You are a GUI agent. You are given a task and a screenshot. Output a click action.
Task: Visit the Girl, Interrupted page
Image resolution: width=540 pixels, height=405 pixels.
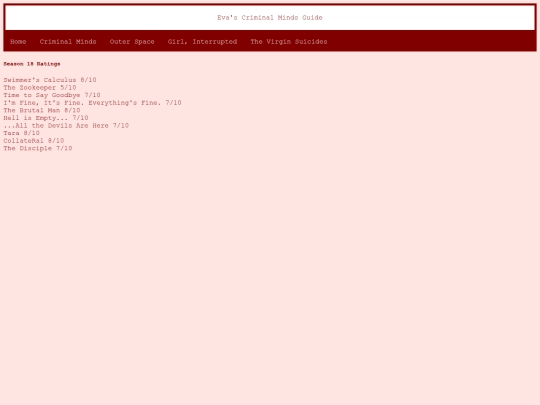(202, 42)
